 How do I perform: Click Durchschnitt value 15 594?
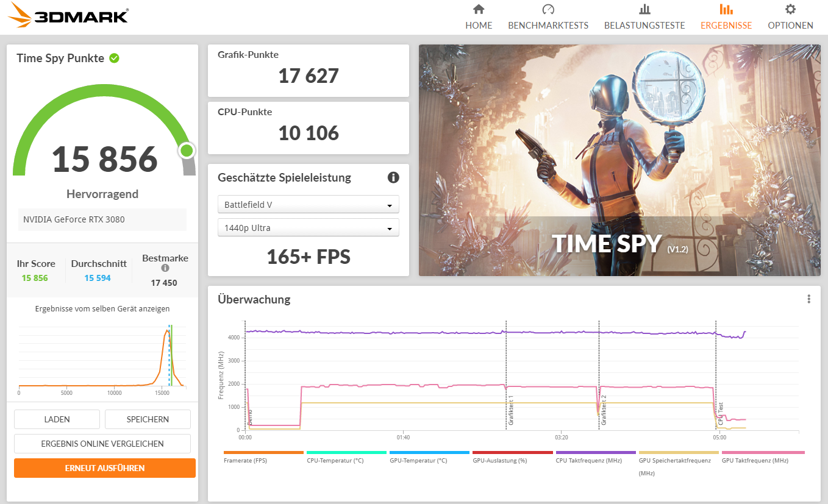coord(98,278)
